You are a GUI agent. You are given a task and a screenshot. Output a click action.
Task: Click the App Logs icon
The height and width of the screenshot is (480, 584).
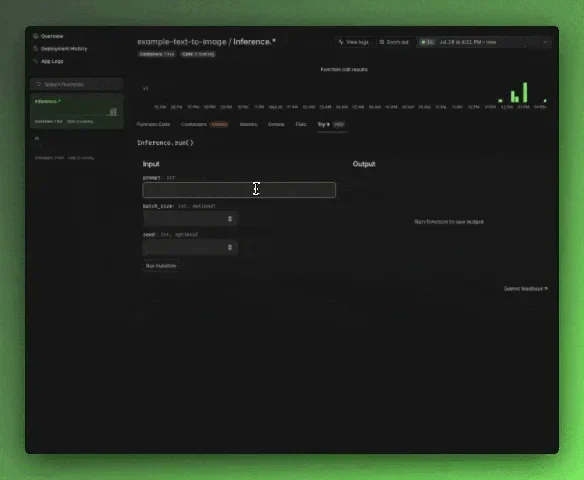36,61
